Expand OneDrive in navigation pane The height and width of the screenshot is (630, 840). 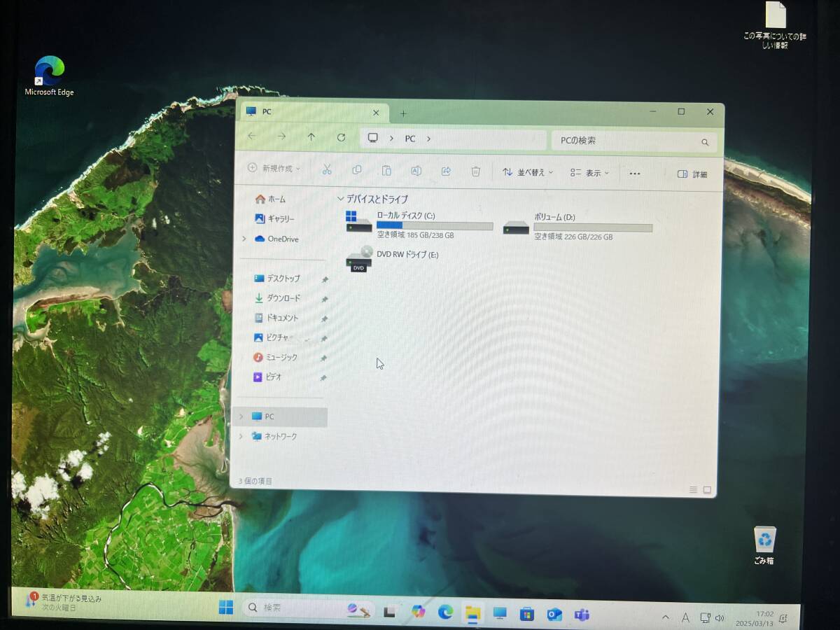coord(244,239)
